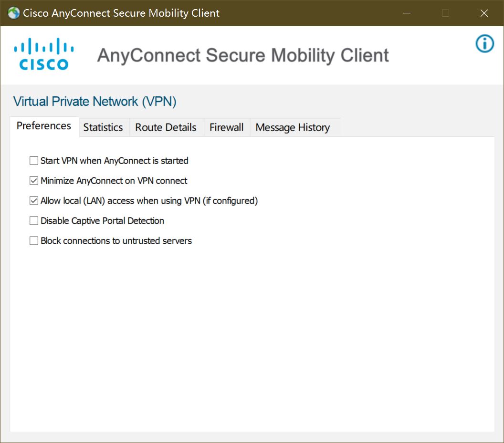Viewport: 504px width, 443px height.
Task: Open the About information icon
Action: pos(484,43)
